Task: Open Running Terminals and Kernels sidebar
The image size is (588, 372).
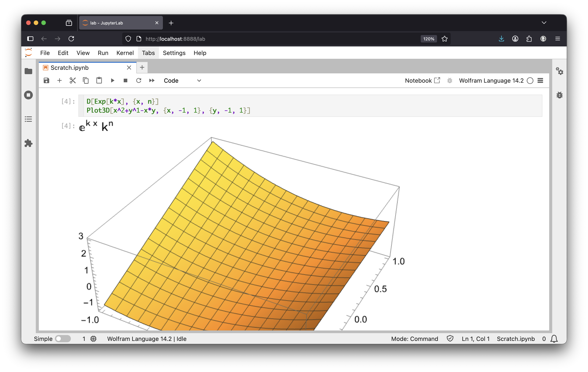Action: pyautogui.click(x=29, y=95)
